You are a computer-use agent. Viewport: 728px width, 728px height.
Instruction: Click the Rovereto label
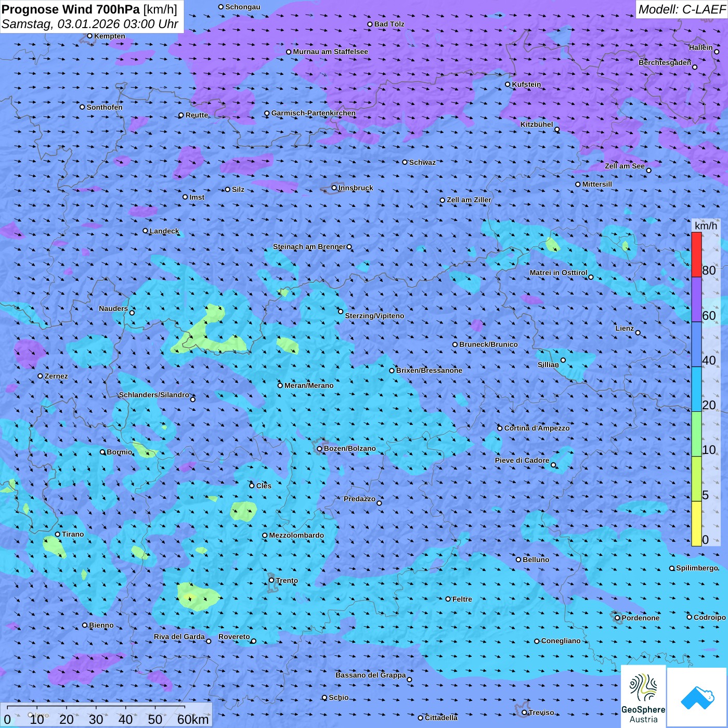coord(234,636)
